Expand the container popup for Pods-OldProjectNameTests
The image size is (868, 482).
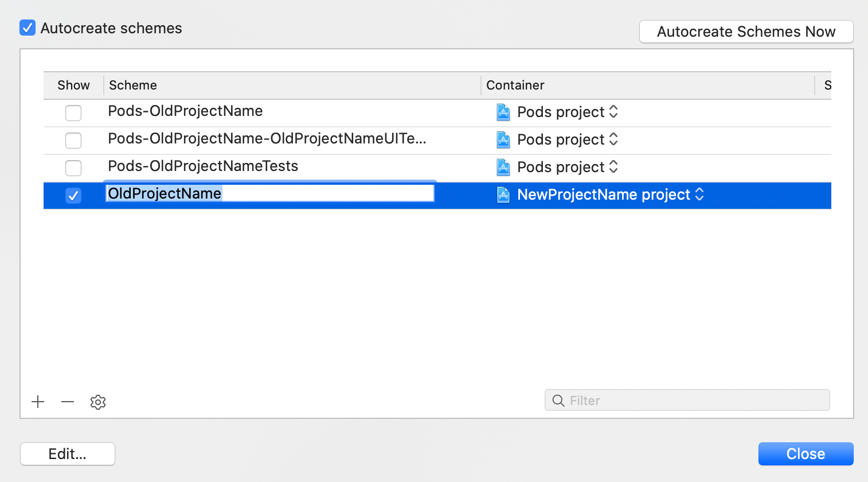point(613,167)
